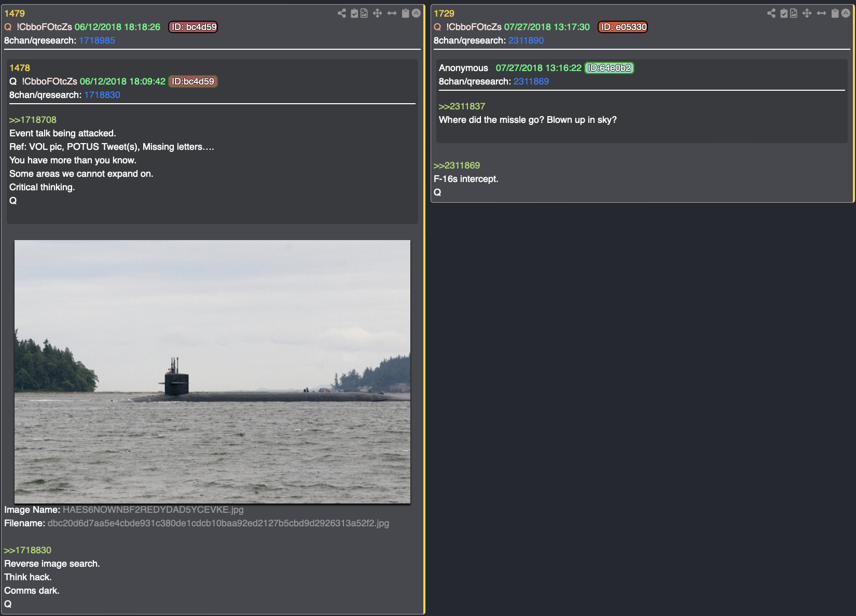Click the horizontal resize arrows on post 1479
The width and height of the screenshot is (856, 616).
392,13
